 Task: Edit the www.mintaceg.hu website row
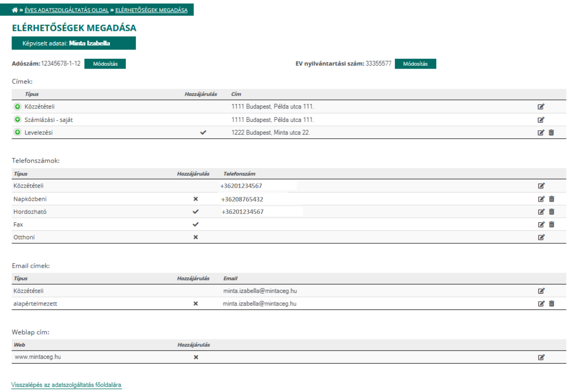tap(541, 357)
